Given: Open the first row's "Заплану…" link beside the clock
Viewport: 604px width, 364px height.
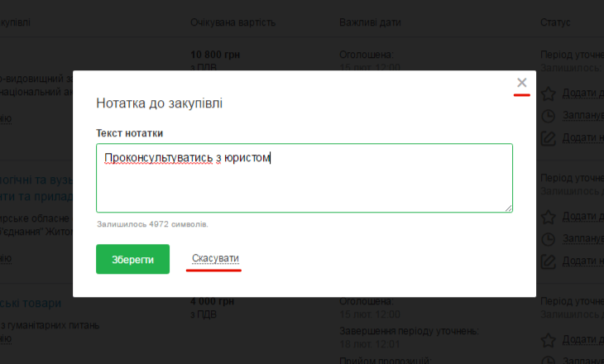Looking at the screenshot, I should point(582,116).
